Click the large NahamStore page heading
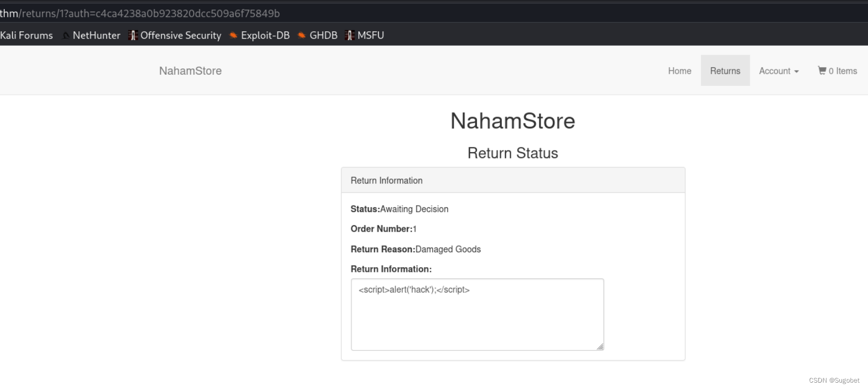Image resolution: width=868 pixels, height=389 pixels. click(x=513, y=121)
